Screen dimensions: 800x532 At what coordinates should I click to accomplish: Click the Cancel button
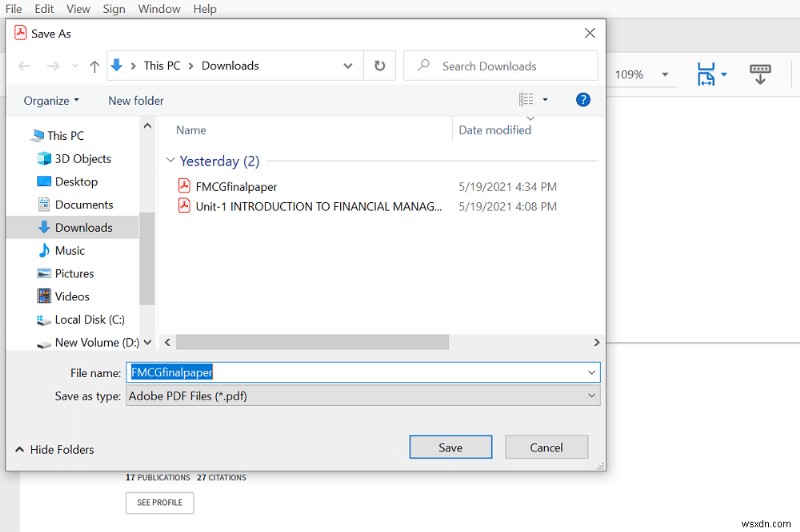[x=546, y=447]
